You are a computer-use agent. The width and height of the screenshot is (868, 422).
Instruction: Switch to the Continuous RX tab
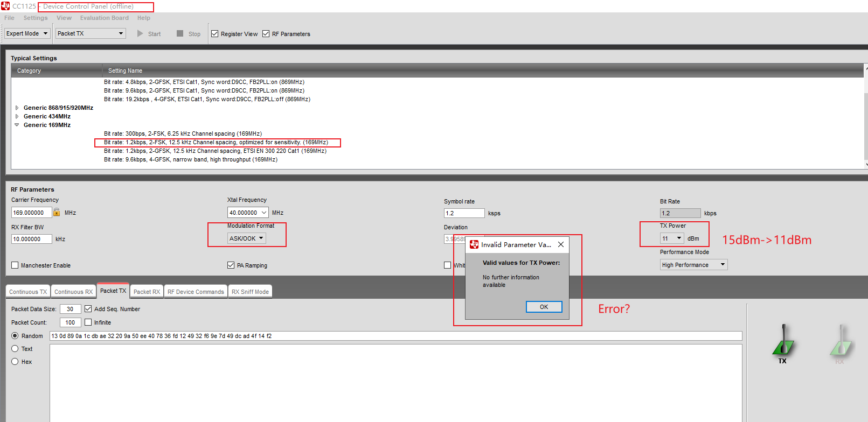73,291
